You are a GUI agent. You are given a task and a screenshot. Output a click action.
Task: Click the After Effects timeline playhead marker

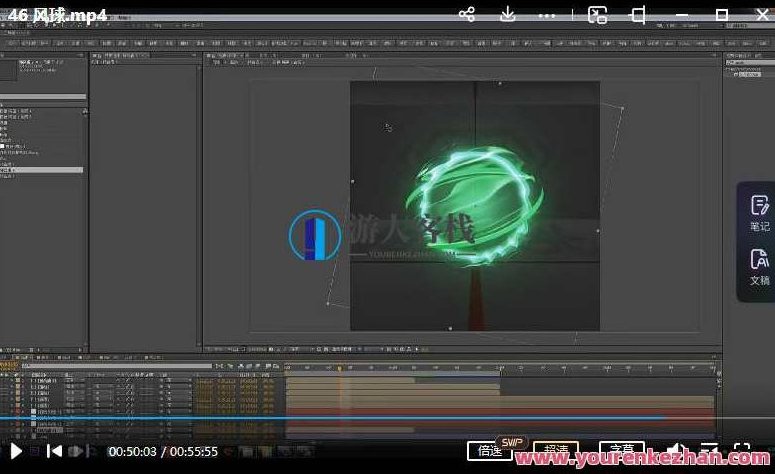click(x=339, y=369)
